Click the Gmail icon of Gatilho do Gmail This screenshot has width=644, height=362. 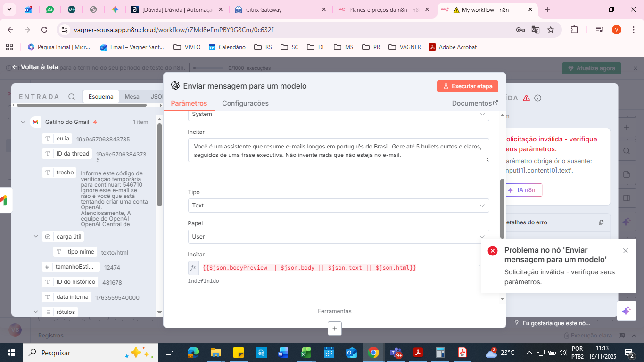[35, 122]
